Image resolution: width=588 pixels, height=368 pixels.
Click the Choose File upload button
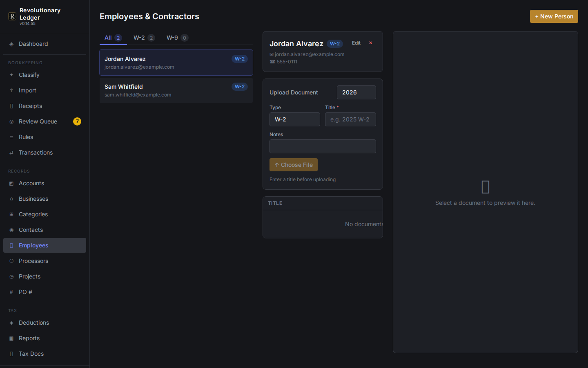(294, 165)
